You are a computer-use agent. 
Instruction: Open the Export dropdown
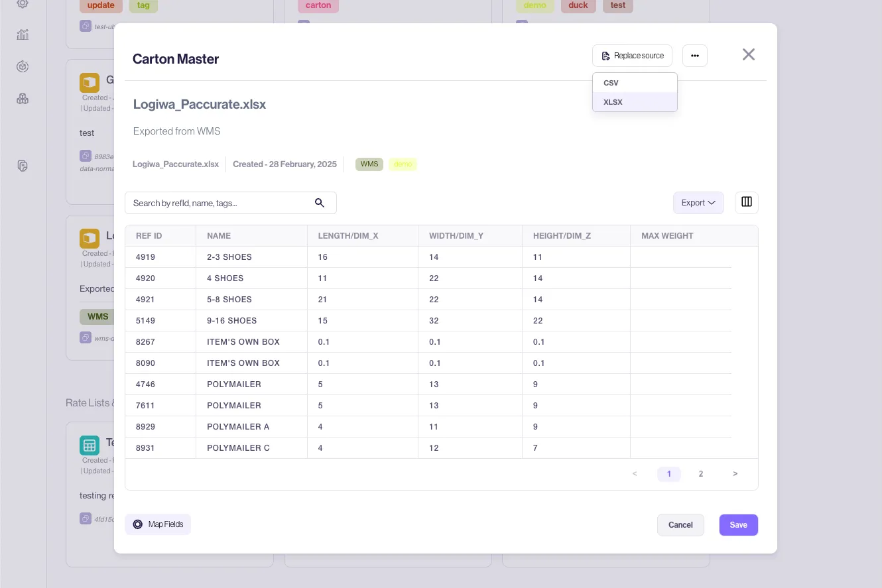[x=698, y=203]
